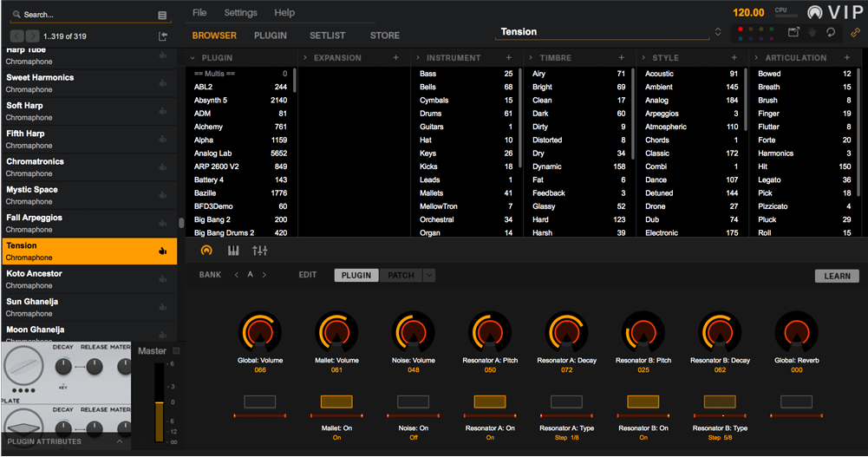The image size is (868, 457).
Task: Click the LEARN button
Action: tap(837, 276)
